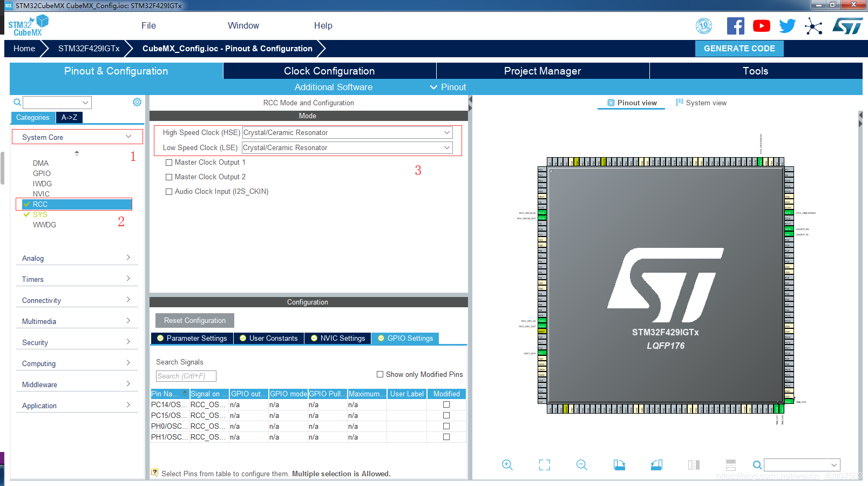Click the System view grid icon
868x486 pixels.
[x=680, y=102]
